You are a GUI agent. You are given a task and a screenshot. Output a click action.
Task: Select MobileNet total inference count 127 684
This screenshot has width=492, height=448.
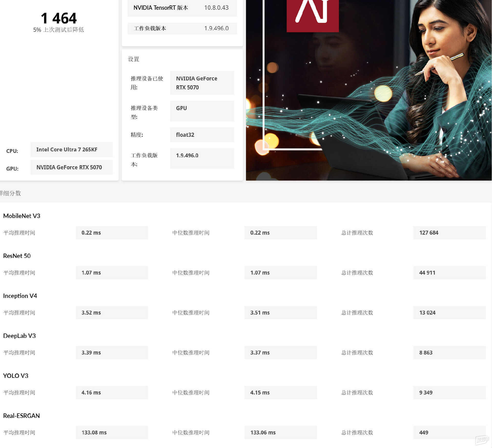click(449, 233)
